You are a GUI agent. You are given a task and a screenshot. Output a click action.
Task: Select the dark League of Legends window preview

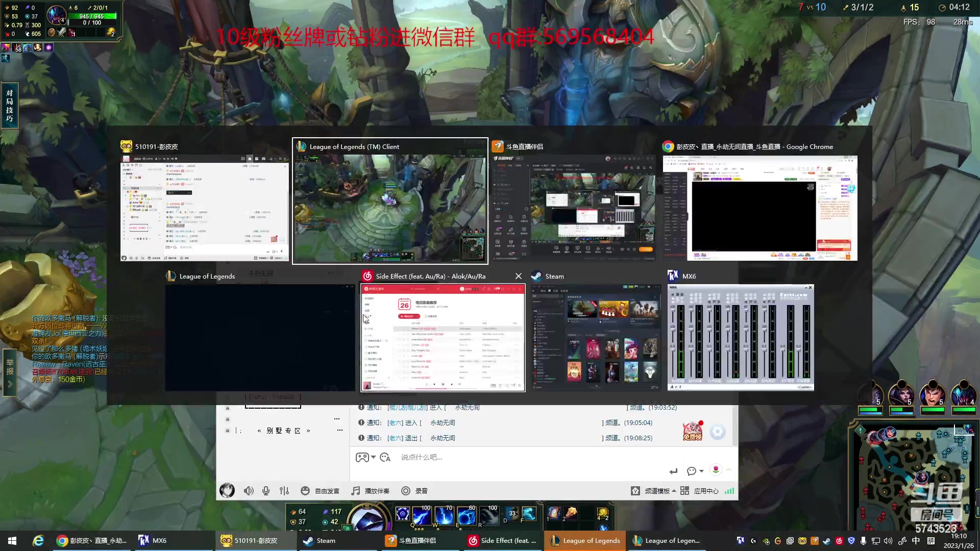[260, 331]
